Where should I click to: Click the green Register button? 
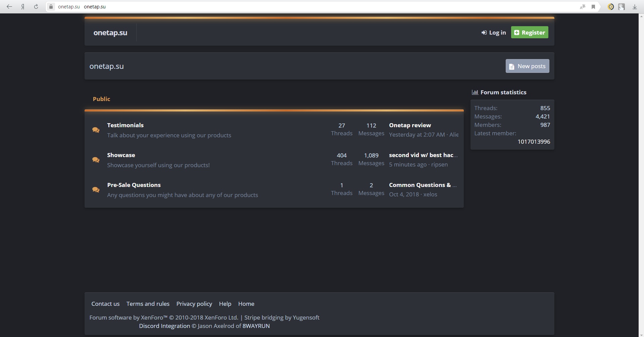(x=530, y=33)
